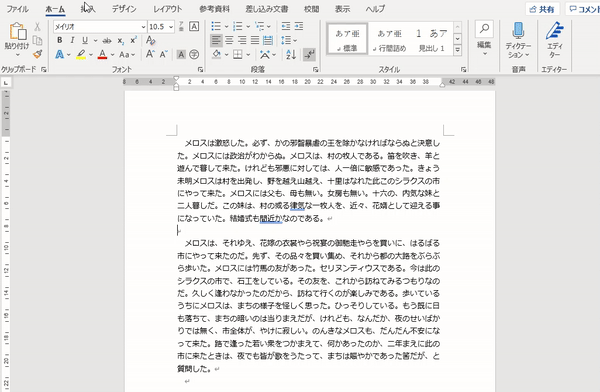Center align the text
The image size is (600, 392).
pyautogui.click(x=229, y=40)
